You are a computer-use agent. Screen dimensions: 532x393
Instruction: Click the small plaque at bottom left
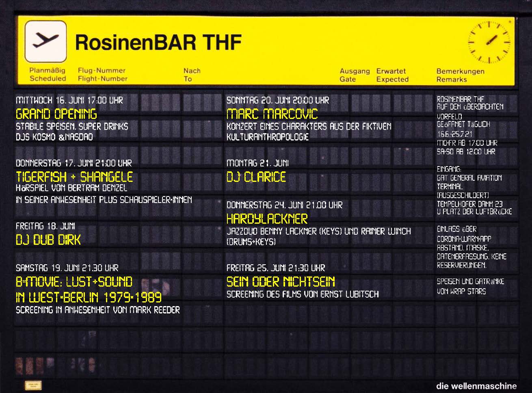[x=33, y=385]
